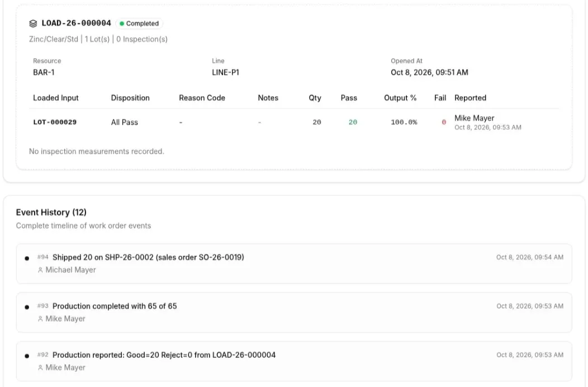Click the 'Loaded Input' column header
Screen dimensions: 588x387
[56, 98]
